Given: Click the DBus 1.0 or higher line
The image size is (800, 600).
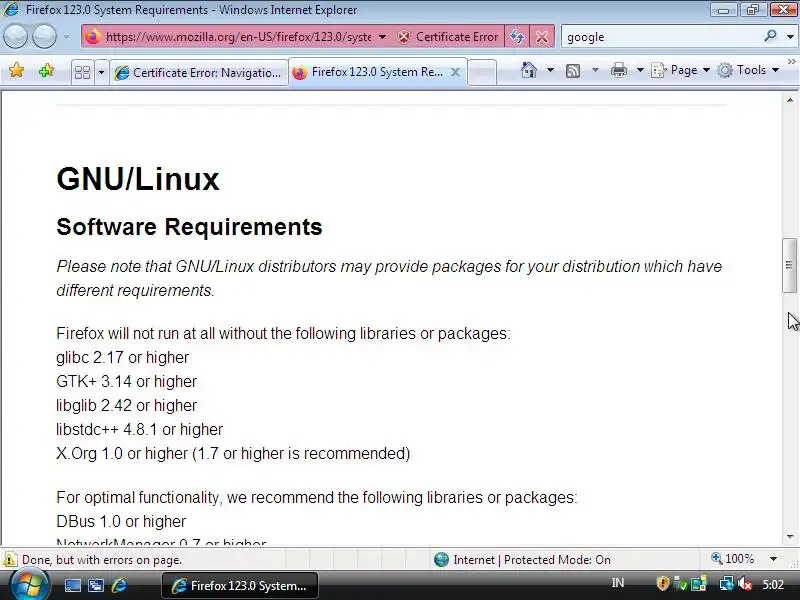Looking at the screenshot, I should coord(121,521).
